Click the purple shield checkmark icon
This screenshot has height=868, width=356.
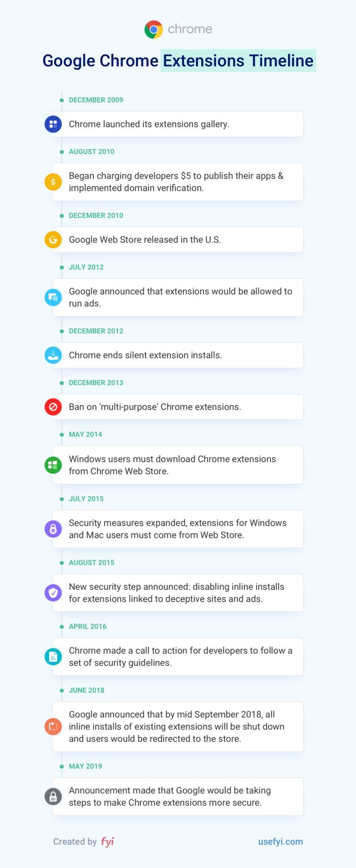[x=53, y=592]
